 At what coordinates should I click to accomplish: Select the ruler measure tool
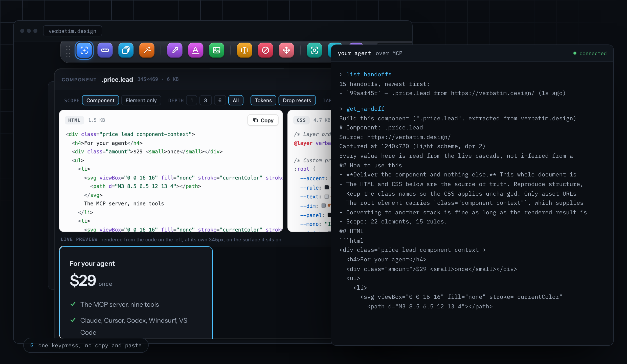(105, 50)
